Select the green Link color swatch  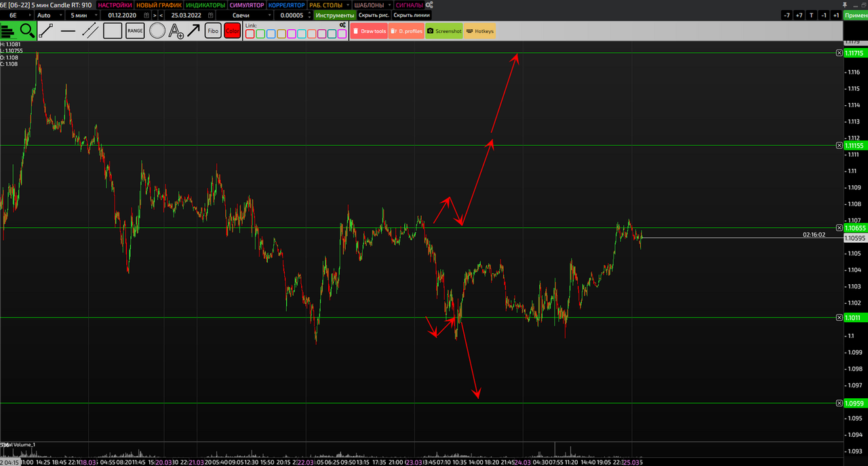click(260, 33)
